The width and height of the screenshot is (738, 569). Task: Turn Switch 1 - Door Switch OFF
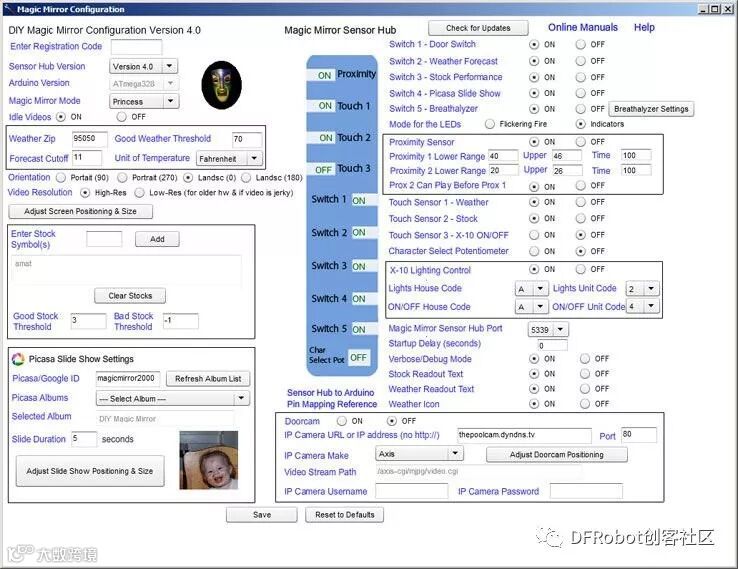(x=581, y=44)
